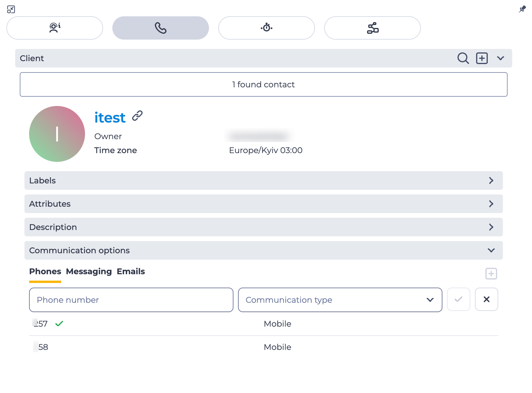
Task: Add new client with plus icon
Action: click(482, 58)
